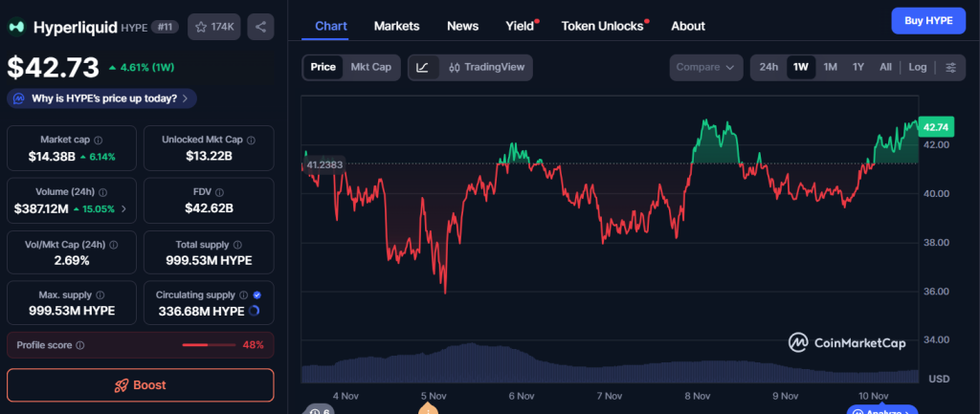
Task: Select the 24h time range
Action: pyautogui.click(x=768, y=67)
